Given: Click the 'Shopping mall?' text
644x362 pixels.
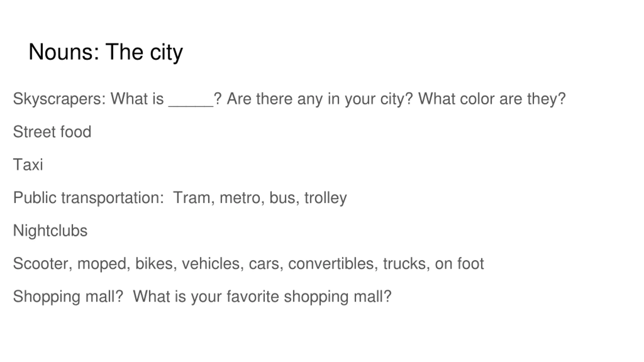Looking at the screenshot, I should click(x=68, y=297).
